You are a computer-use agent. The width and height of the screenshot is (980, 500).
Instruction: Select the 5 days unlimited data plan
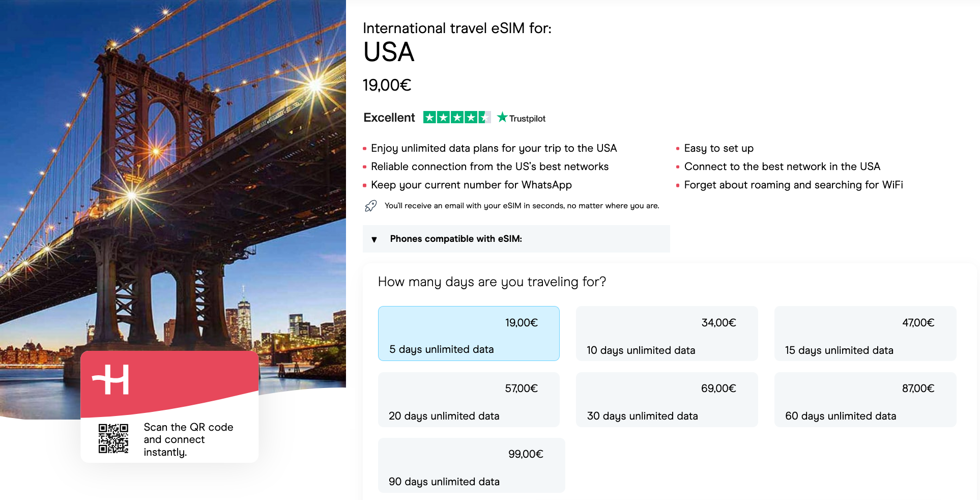tap(468, 334)
